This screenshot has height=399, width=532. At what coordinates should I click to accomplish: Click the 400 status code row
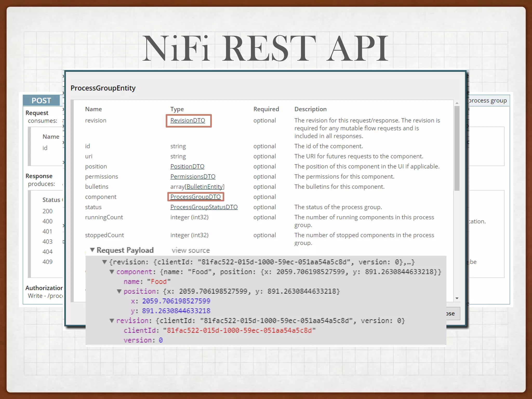(x=48, y=221)
